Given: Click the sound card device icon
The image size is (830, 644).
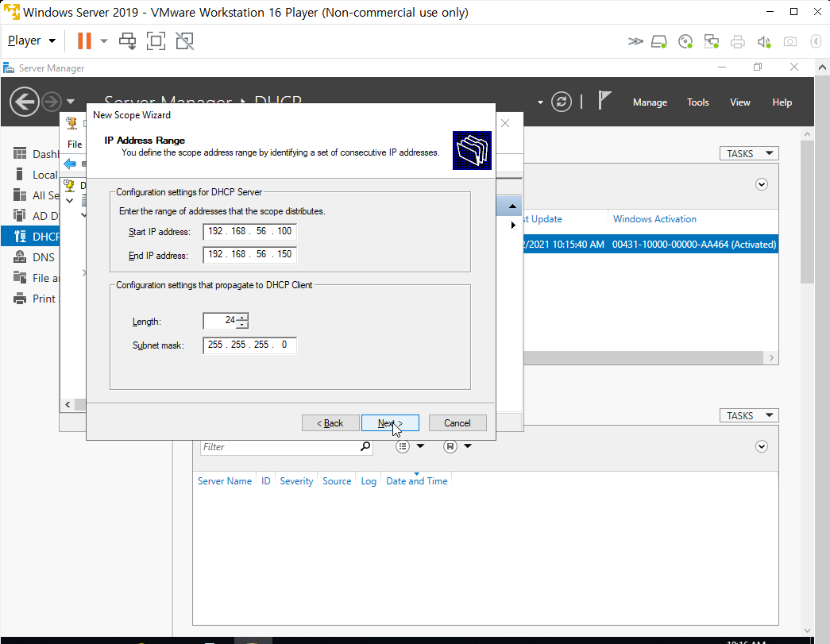Looking at the screenshot, I should 764,41.
